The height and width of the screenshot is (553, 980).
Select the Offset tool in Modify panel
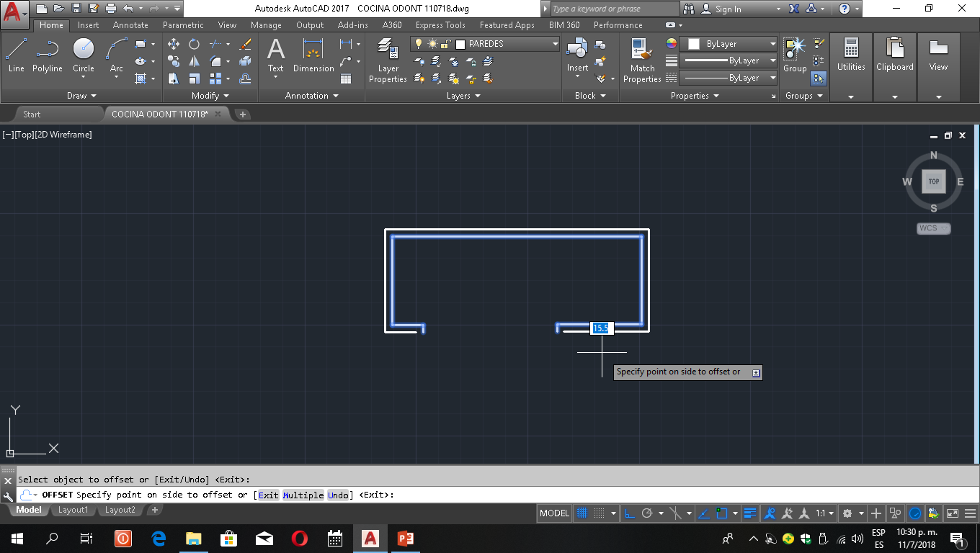tap(245, 78)
